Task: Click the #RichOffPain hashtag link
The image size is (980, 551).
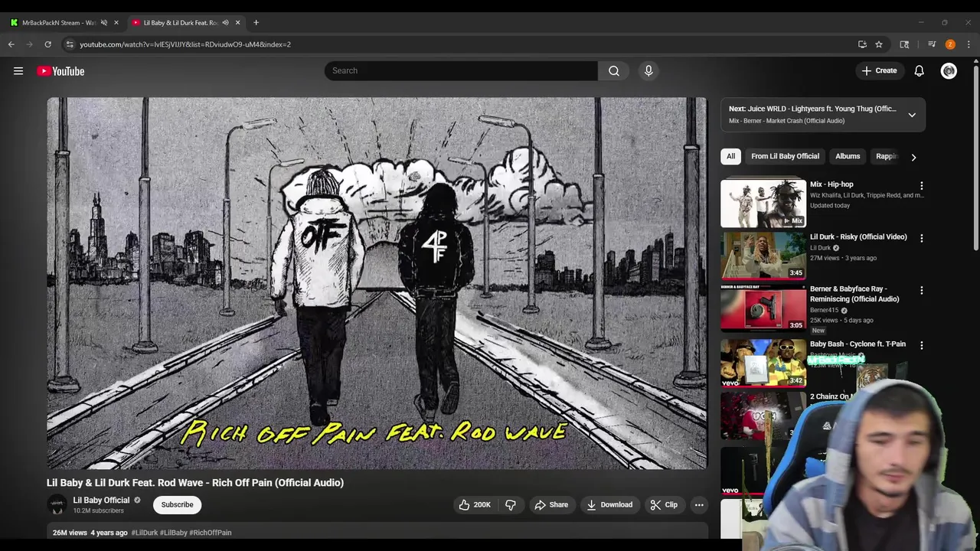Action: pyautogui.click(x=211, y=533)
